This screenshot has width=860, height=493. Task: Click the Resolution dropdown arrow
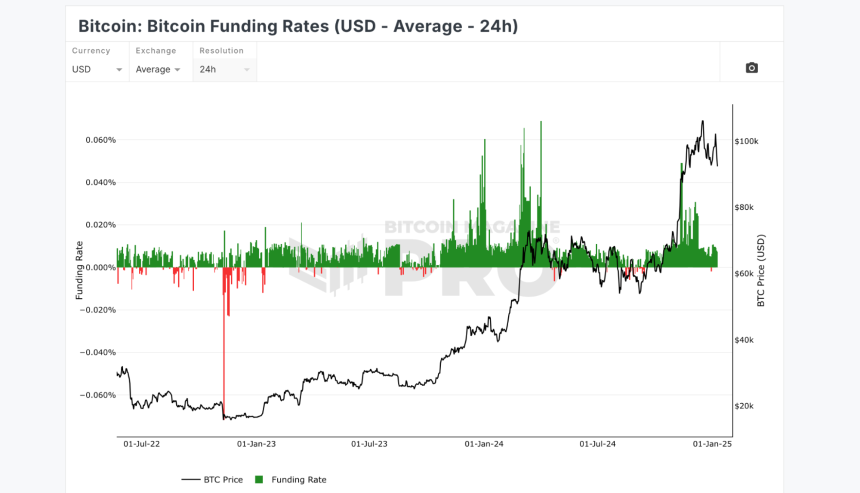point(247,70)
